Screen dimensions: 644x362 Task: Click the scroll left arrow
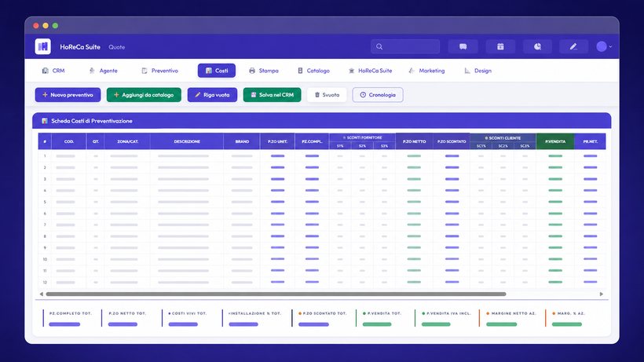41,294
